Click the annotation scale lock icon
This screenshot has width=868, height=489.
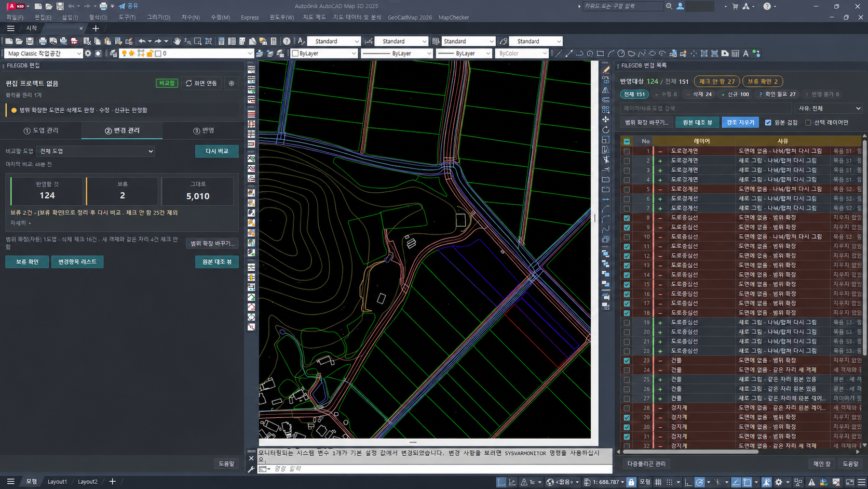[631, 482]
